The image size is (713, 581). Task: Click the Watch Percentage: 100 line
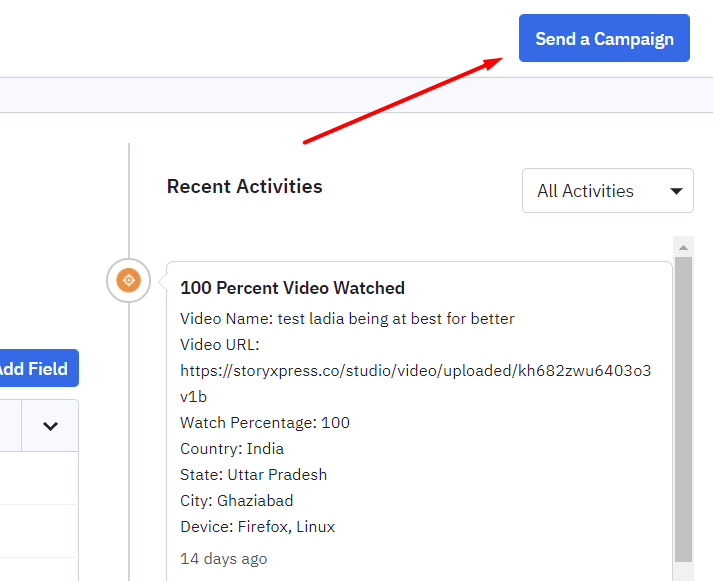coord(265,422)
